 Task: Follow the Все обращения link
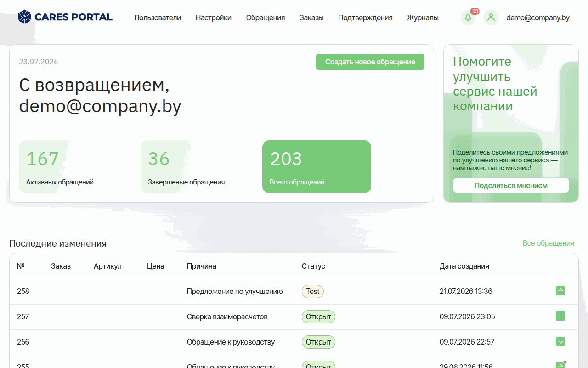548,243
